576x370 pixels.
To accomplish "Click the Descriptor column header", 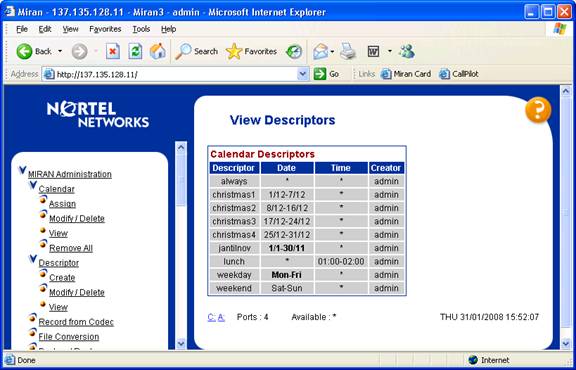I will 234,168.
